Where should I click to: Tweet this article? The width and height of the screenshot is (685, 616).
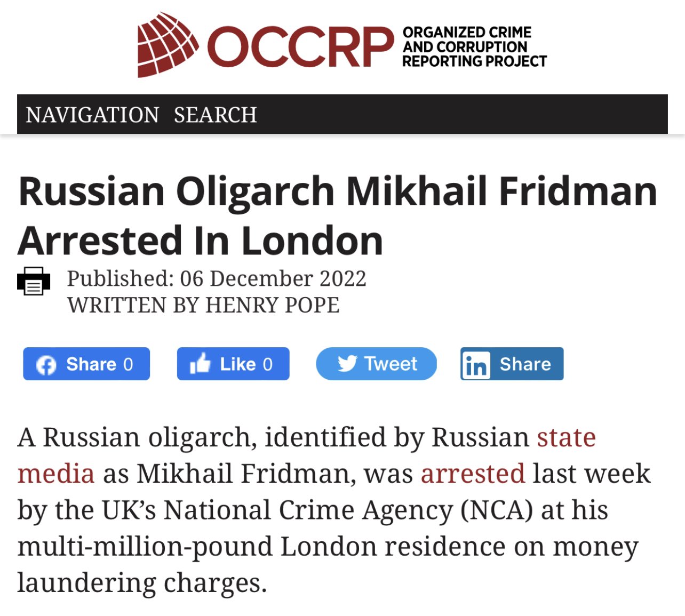[376, 364]
